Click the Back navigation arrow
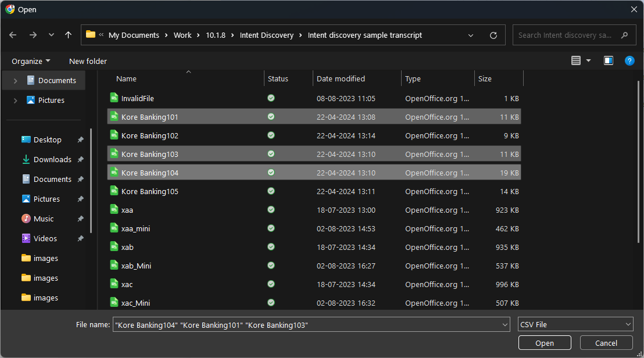This screenshot has height=358, width=644. coord(13,35)
